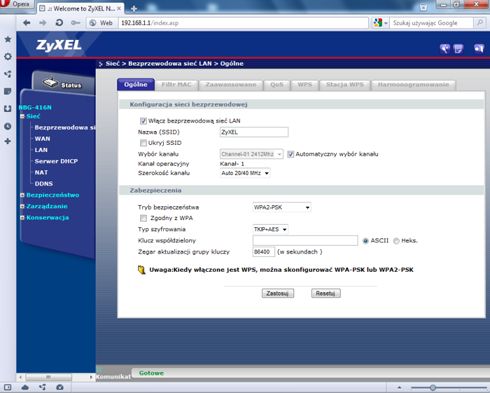Open the Notes panel icon in sidebar
Screen dimensions: 490x393
click(x=8, y=91)
